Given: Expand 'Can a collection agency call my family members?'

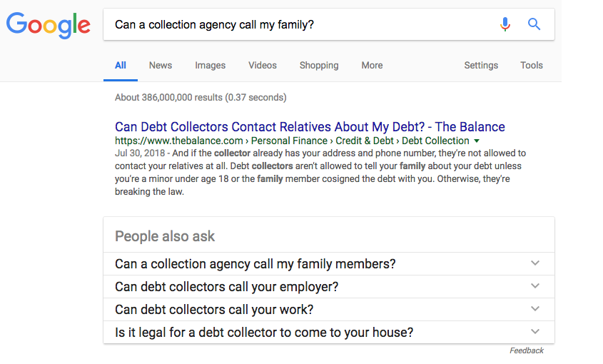Looking at the screenshot, I should 329,264.
